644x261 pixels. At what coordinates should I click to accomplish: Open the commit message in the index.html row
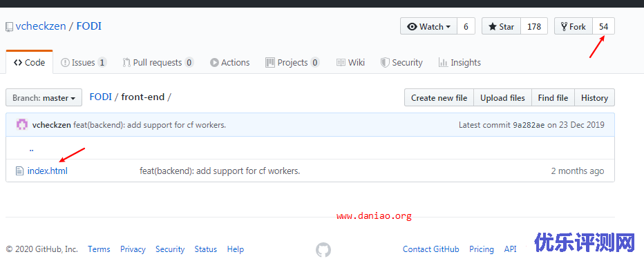[x=220, y=171]
